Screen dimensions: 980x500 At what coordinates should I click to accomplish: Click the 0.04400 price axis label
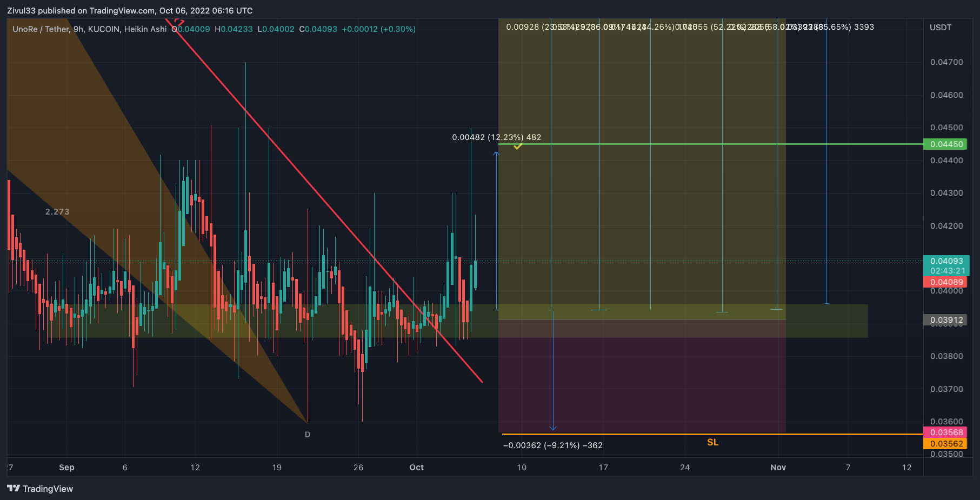tap(946, 161)
